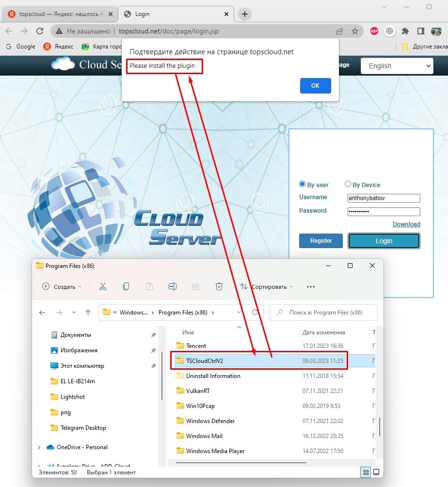Open a new Chrome tab
This screenshot has height=487, width=448.
[x=245, y=14]
